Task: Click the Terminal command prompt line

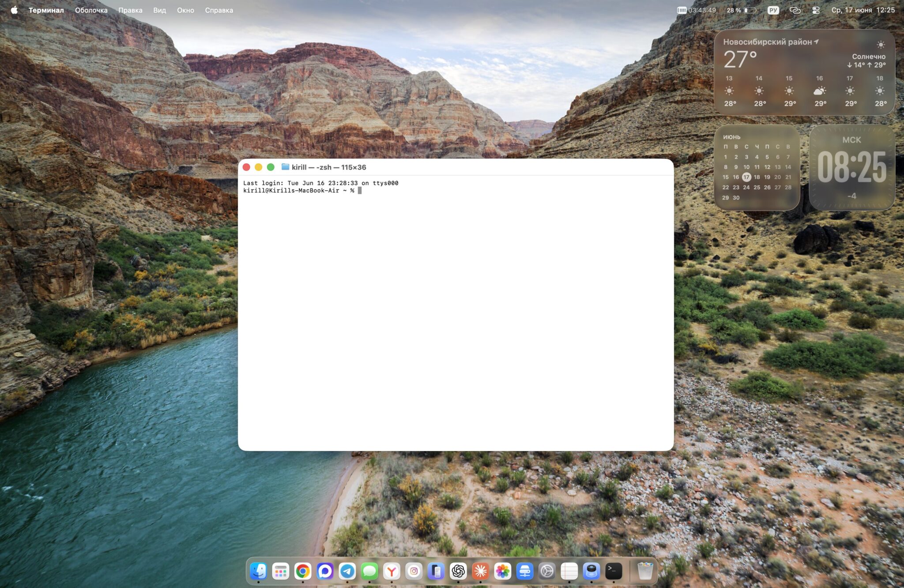Action: click(302, 191)
